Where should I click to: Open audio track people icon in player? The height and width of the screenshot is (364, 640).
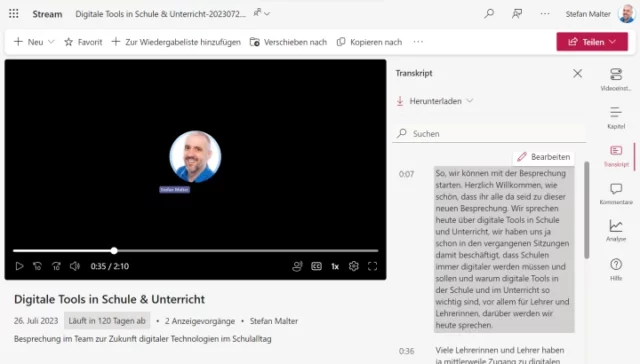297,266
